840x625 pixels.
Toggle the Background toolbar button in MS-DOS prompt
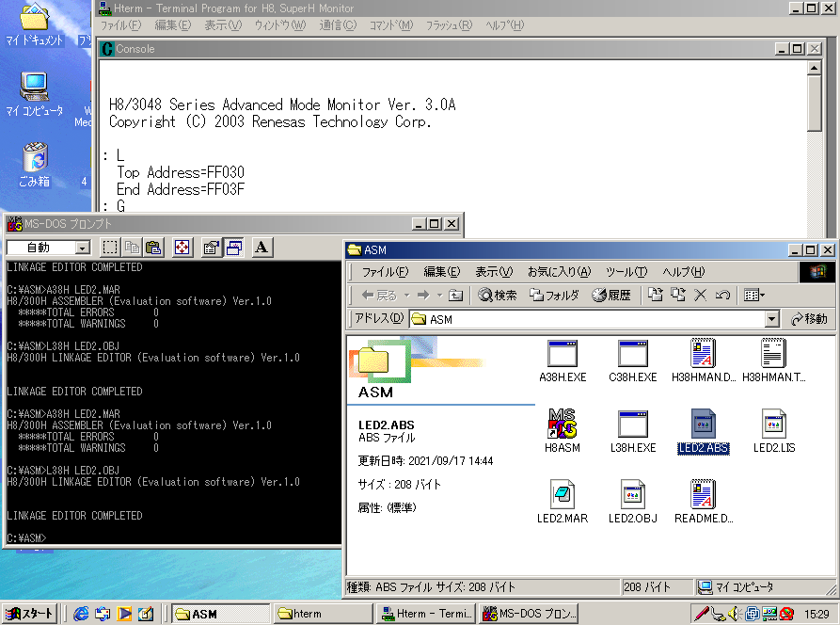coord(233,248)
